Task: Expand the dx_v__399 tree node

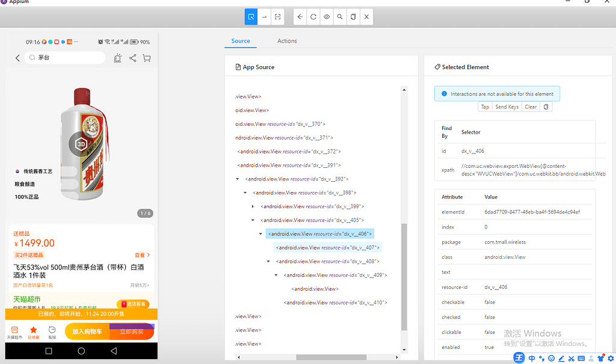Action: coord(253,206)
